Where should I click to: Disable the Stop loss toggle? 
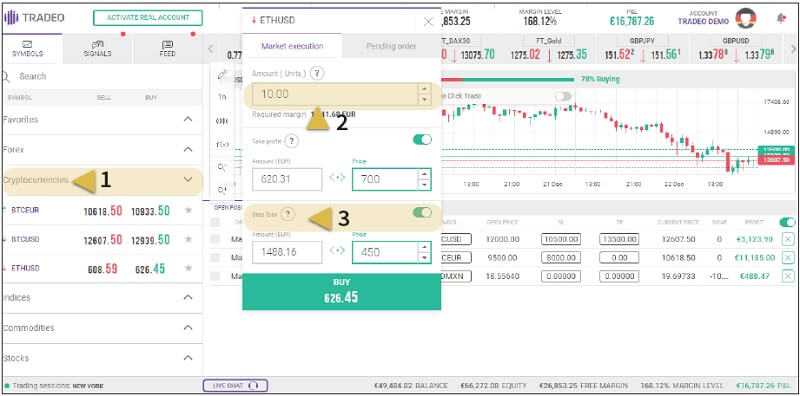point(422,212)
